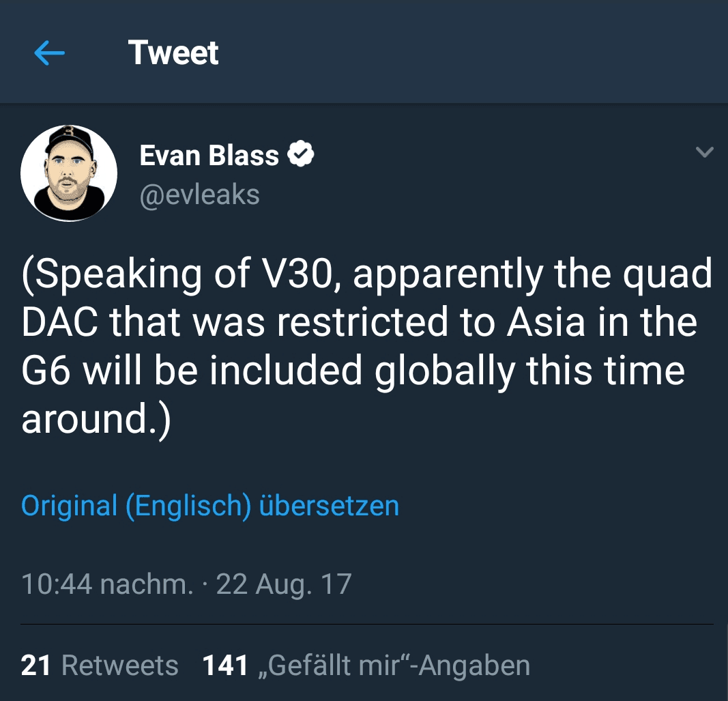Image resolution: width=728 pixels, height=701 pixels.
Task: Click the tweet text starting 'Speaking of'
Action: tap(367, 346)
